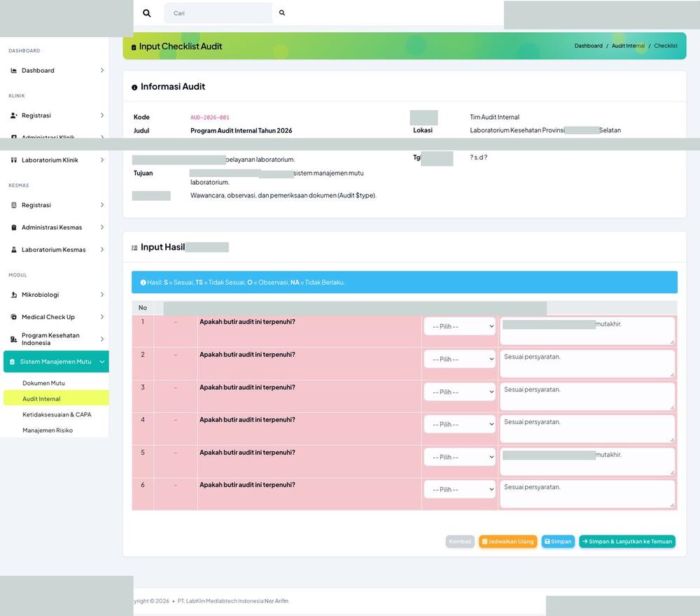Go to Dashboard breadcrumb link
Viewport: 700px width, 616px height.
click(x=589, y=46)
